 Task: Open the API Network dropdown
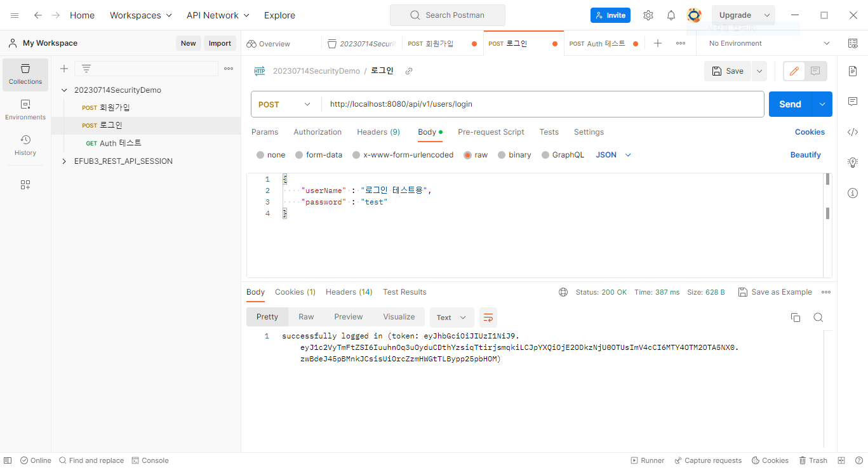(x=218, y=15)
